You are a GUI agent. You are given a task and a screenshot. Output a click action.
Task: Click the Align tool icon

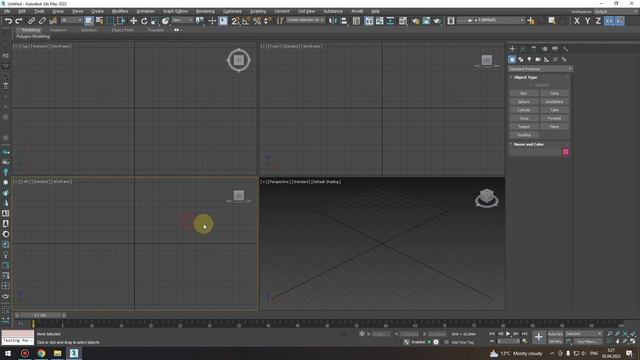click(344, 21)
